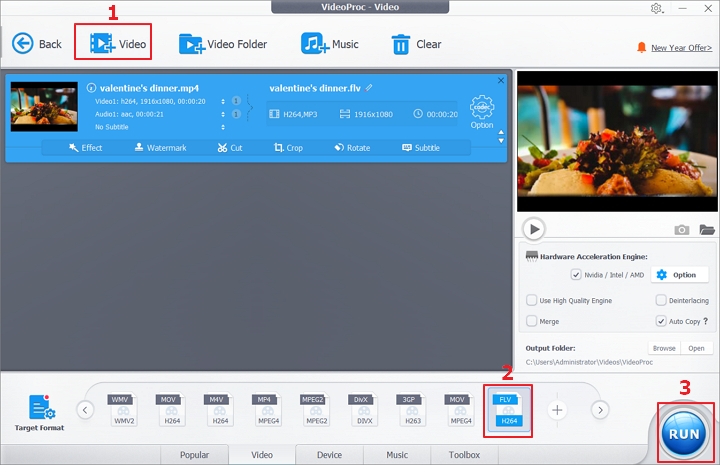Open the snapshot folder icon
Image resolution: width=720 pixels, height=465 pixels.
tap(707, 230)
